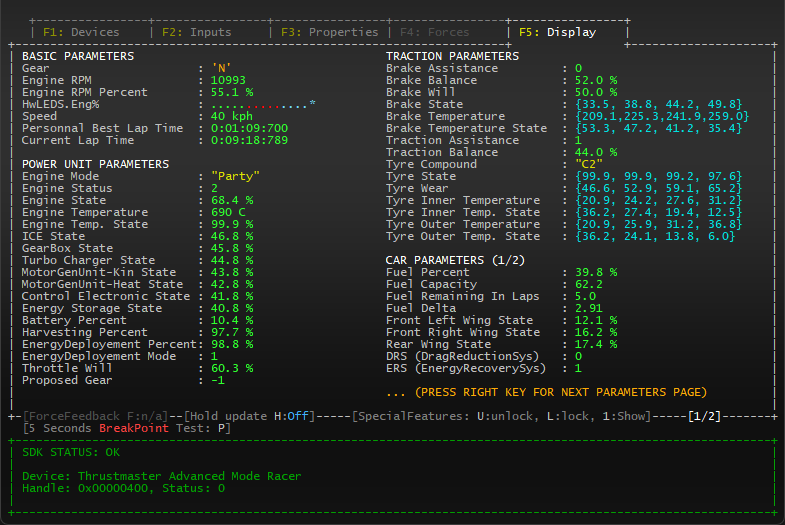This screenshot has width=785, height=525.
Task: Click MotorGenUnit-Kin State value 43.8 %
Action: 232,272
